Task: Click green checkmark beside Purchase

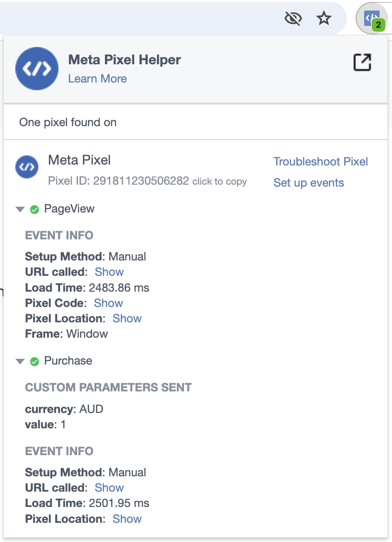Action: [35, 362]
